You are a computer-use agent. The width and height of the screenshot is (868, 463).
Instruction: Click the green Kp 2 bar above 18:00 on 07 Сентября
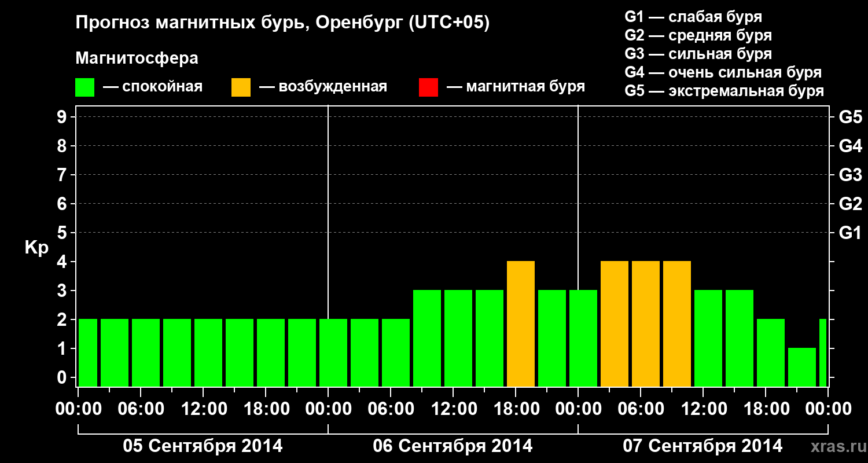771,352
